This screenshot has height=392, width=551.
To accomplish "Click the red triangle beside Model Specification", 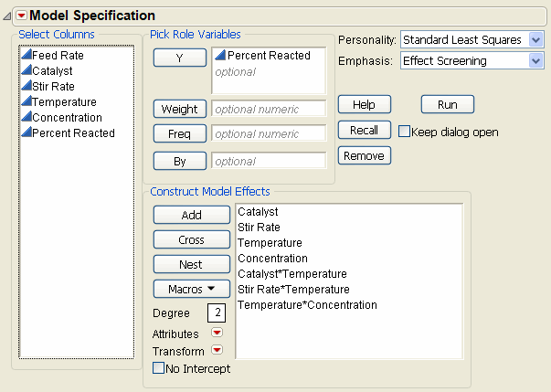I will click(22, 16).
